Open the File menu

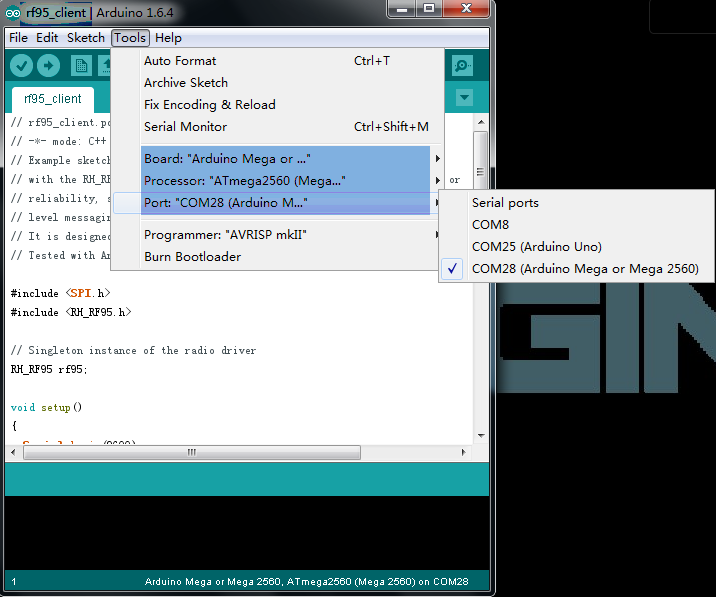tap(18, 38)
